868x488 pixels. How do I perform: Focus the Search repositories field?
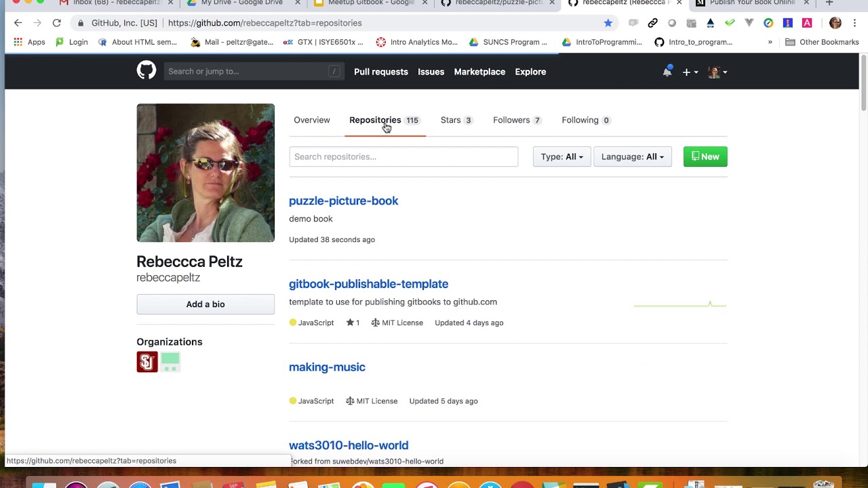pyautogui.click(x=403, y=157)
